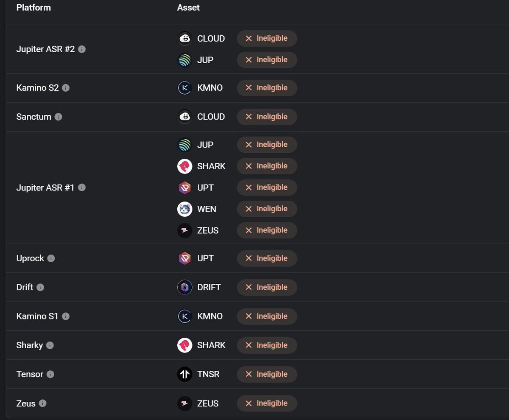This screenshot has height=420, width=509.
Task: Click the info icon next to Kamino S1
Action: pos(66,316)
